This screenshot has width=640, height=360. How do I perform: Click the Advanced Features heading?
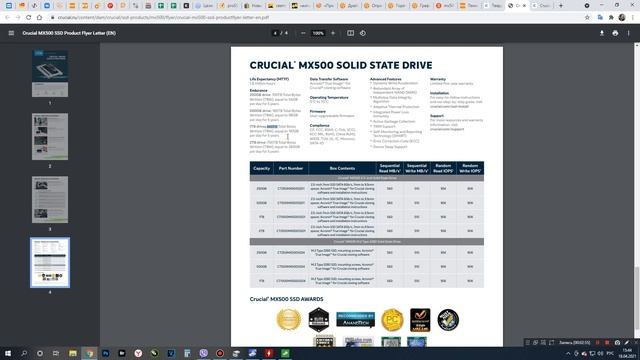click(x=386, y=79)
